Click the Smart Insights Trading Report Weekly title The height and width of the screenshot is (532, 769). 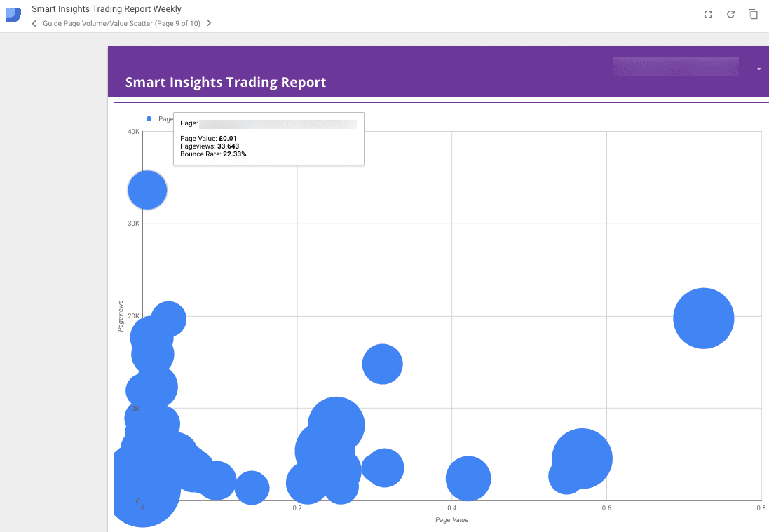point(107,9)
